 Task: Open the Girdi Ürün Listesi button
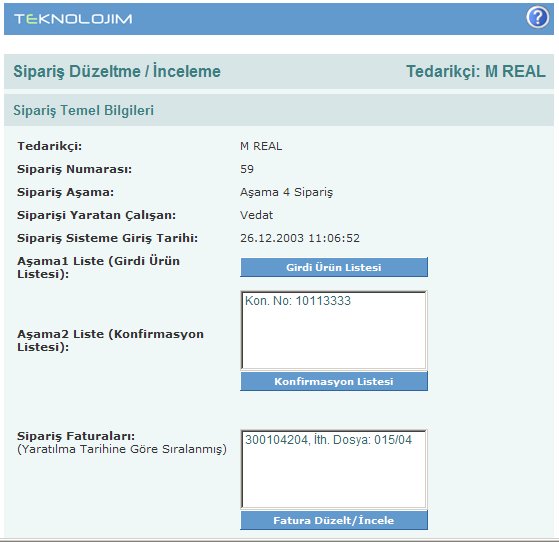point(334,267)
